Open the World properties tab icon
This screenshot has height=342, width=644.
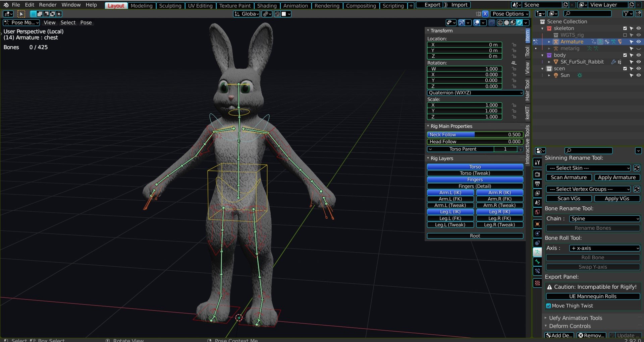tap(537, 212)
